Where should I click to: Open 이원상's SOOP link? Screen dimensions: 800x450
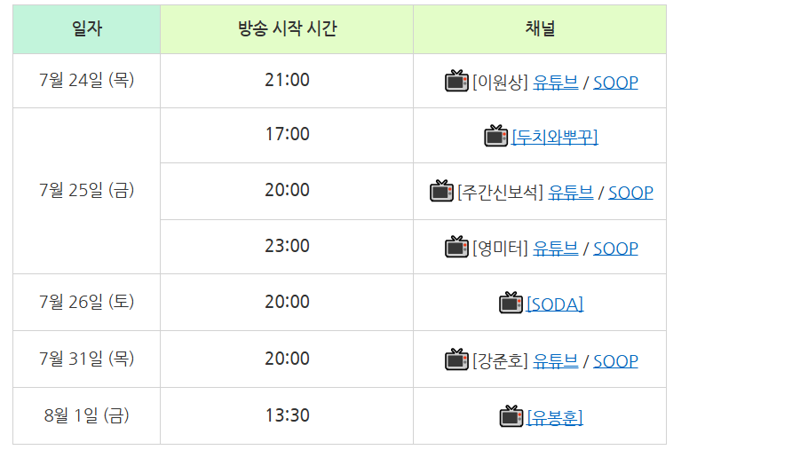[x=615, y=82]
